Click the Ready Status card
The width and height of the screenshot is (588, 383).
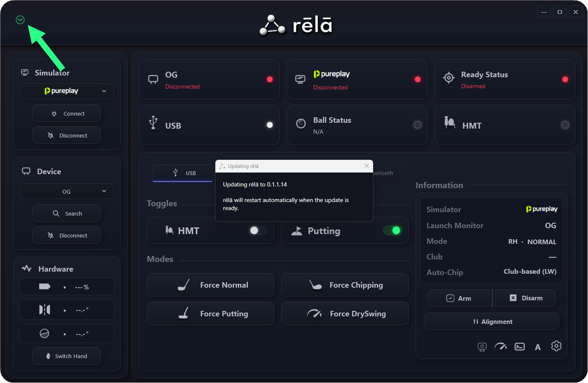tap(505, 79)
